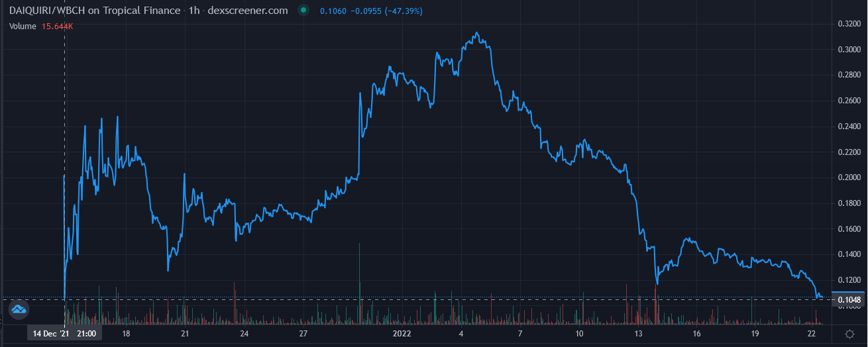Click the 15.644K volume value
The image size is (868, 347).
click(58, 26)
